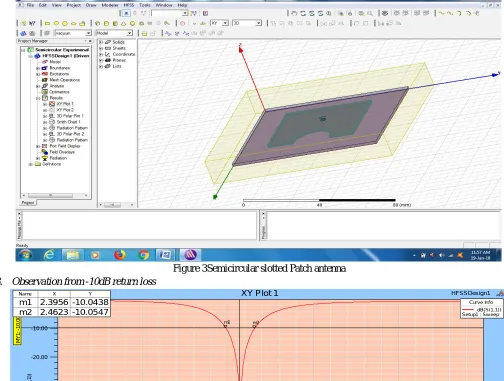Viewport: 504px width, 381px height.
Task: Select the draw rectangle tool icon
Action: pos(47,23)
